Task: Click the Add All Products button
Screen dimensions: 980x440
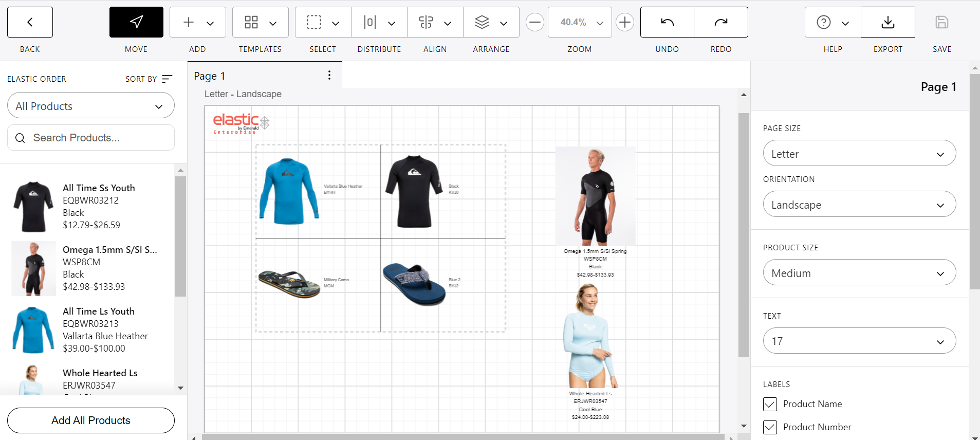Action: [91, 420]
